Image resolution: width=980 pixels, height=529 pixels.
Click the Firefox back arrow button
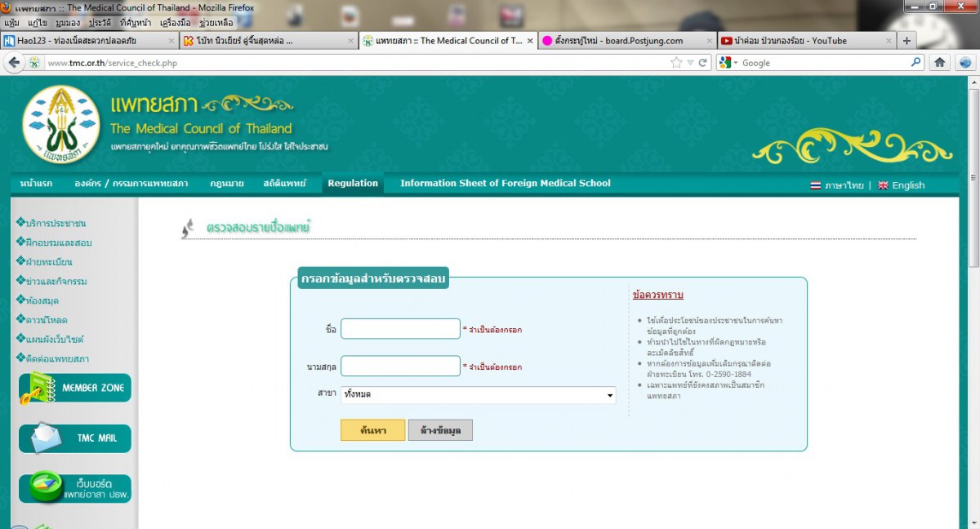pos(13,63)
